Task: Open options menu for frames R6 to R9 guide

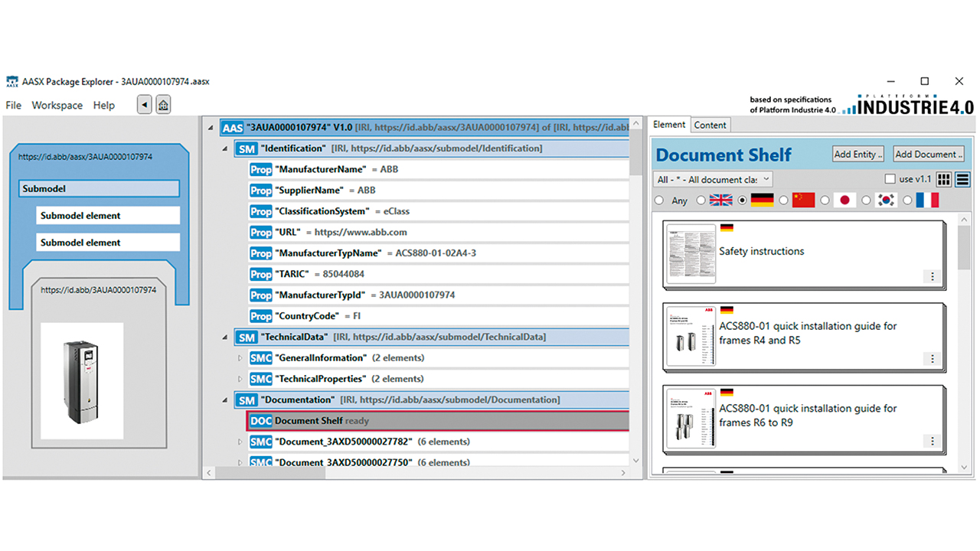Action: pos(932,441)
